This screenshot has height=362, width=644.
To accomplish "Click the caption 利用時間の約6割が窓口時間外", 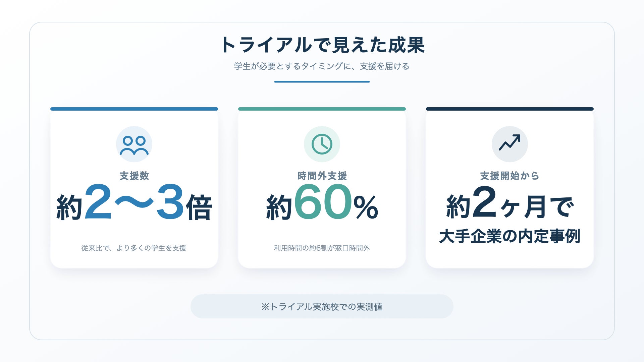I will [322, 248].
